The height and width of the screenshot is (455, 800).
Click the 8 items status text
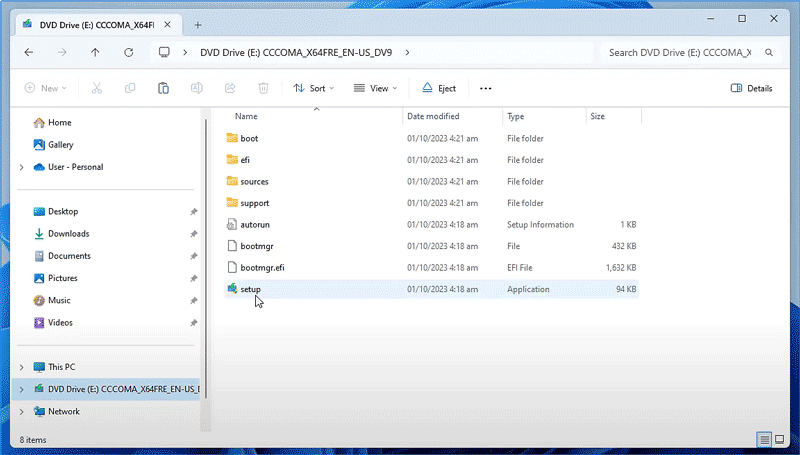pos(33,440)
